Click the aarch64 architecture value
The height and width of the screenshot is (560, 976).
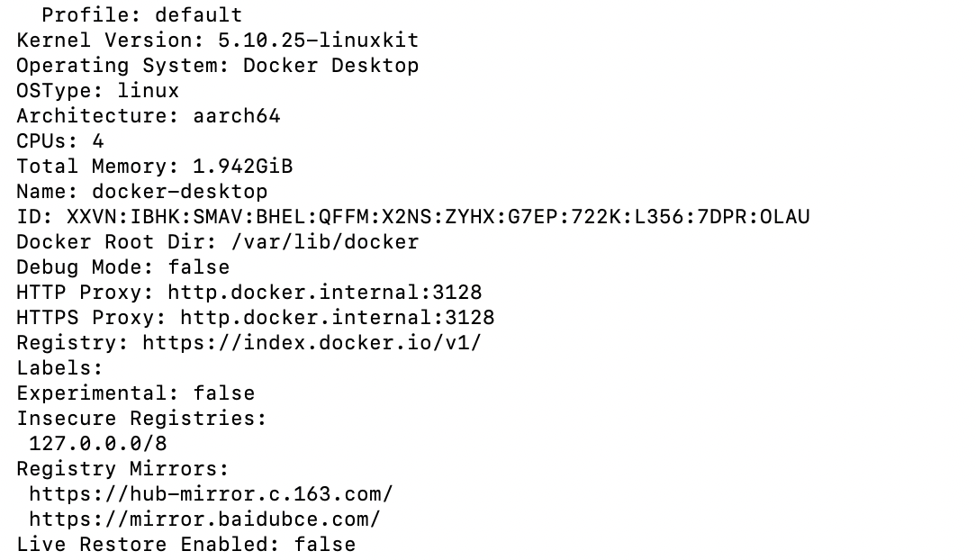coord(236,116)
